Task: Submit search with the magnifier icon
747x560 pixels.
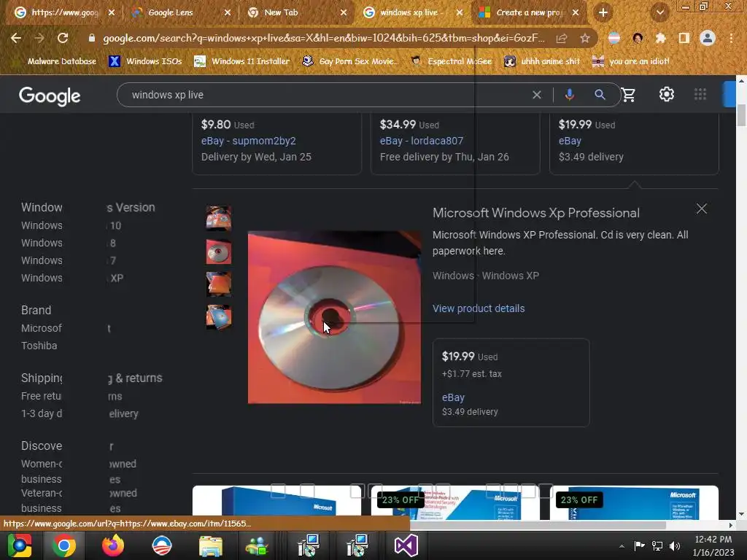Action: point(600,95)
